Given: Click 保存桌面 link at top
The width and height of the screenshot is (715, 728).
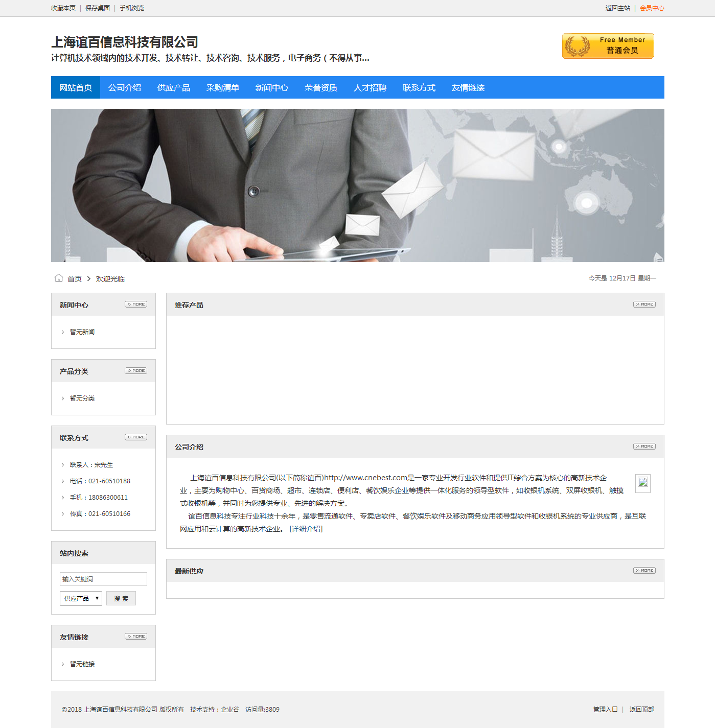Looking at the screenshot, I should point(98,8).
